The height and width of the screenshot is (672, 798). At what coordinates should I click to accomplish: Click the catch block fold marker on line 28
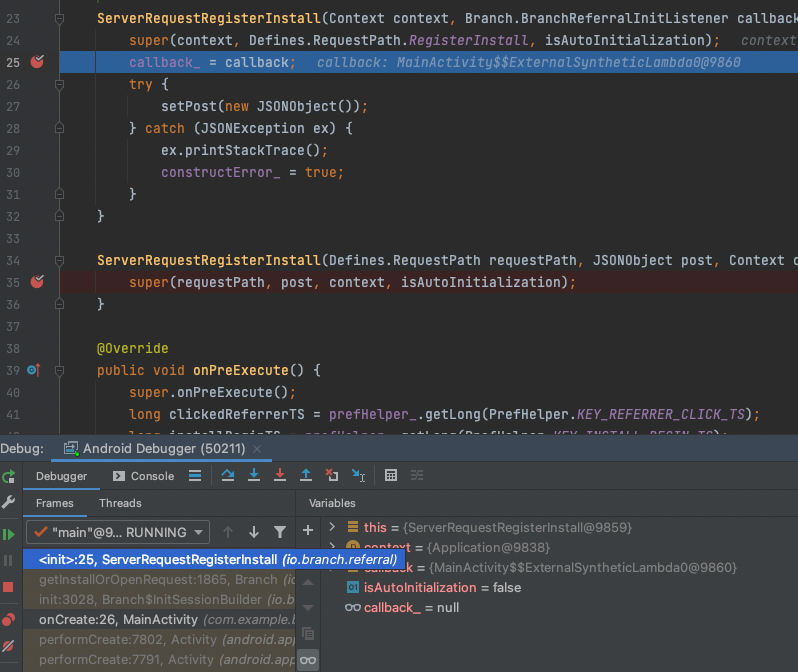[59, 128]
